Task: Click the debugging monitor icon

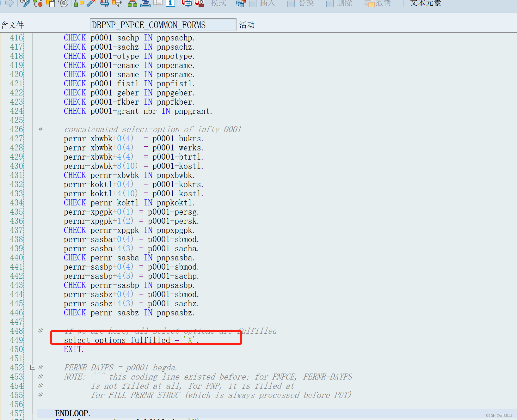Action: [187, 4]
